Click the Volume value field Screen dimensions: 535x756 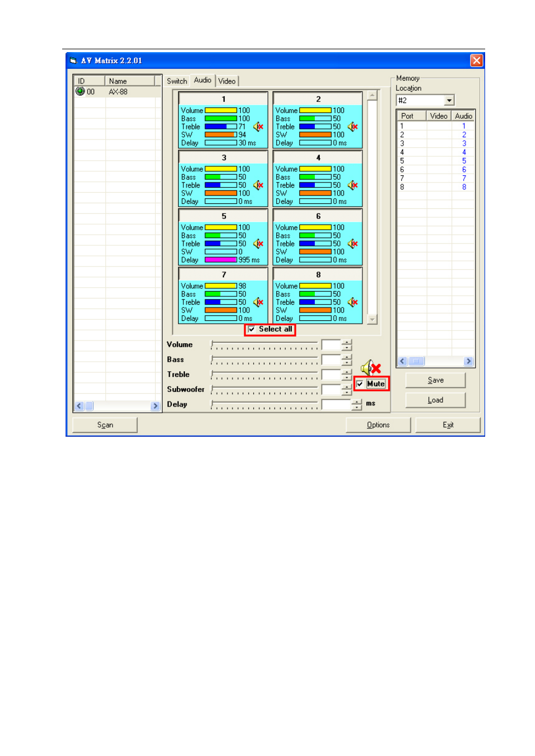[331, 345]
